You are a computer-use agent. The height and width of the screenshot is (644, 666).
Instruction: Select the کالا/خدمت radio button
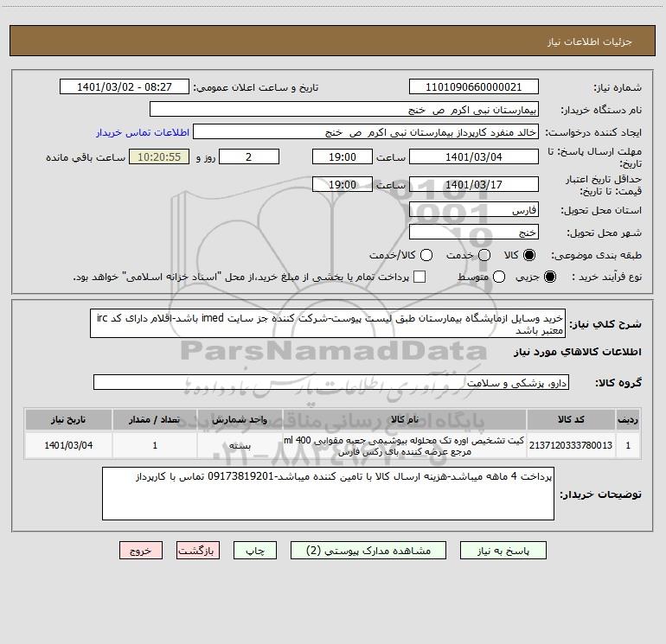[x=426, y=255]
